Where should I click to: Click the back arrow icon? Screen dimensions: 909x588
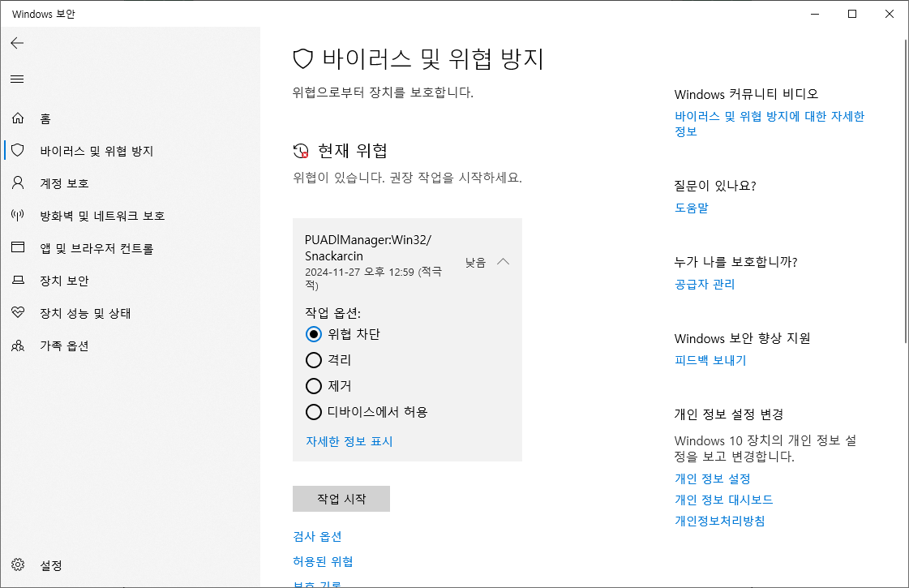tap(17, 43)
